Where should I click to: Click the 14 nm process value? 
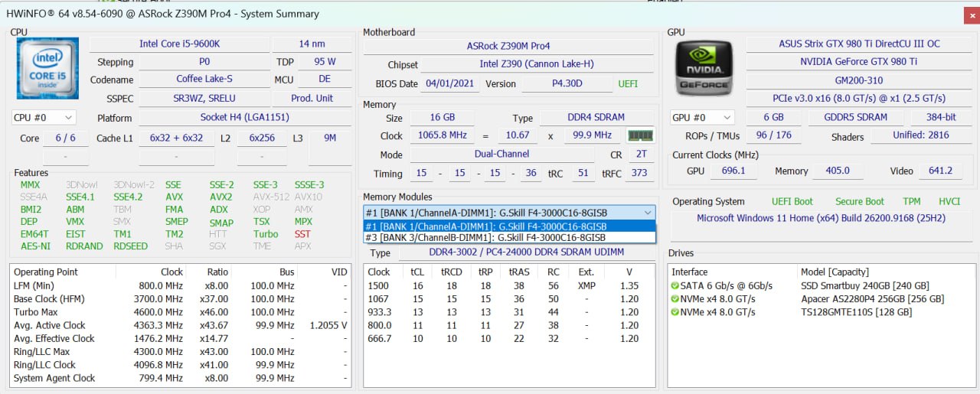(x=312, y=44)
